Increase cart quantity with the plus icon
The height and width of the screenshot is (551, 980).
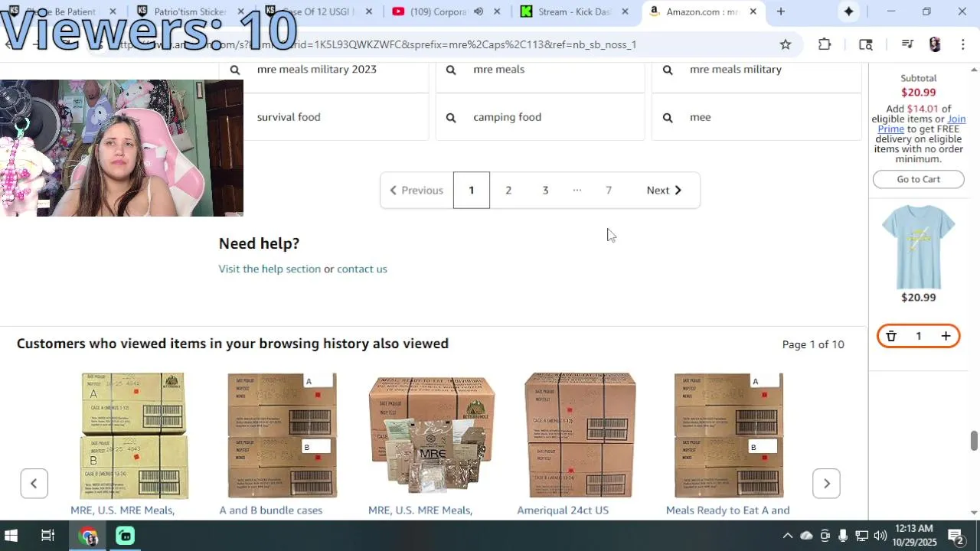point(946,336)
